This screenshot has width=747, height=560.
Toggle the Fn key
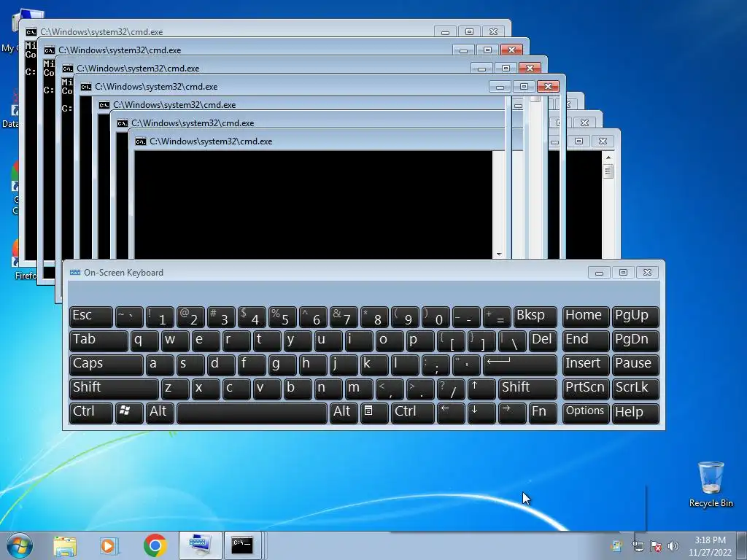point(543,413)
